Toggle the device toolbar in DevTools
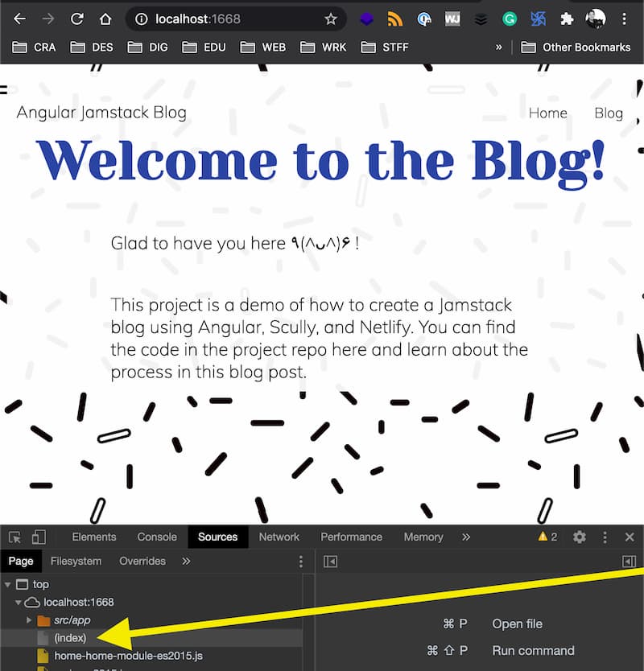Screen dimensions: 644x671 tap(38, 537)
